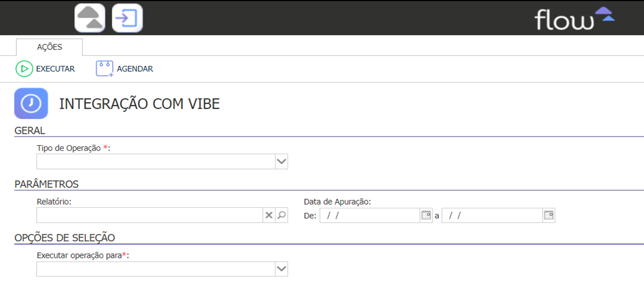Click the EXECUTAR button label
644x300 pixels.
tap(55, 69)
